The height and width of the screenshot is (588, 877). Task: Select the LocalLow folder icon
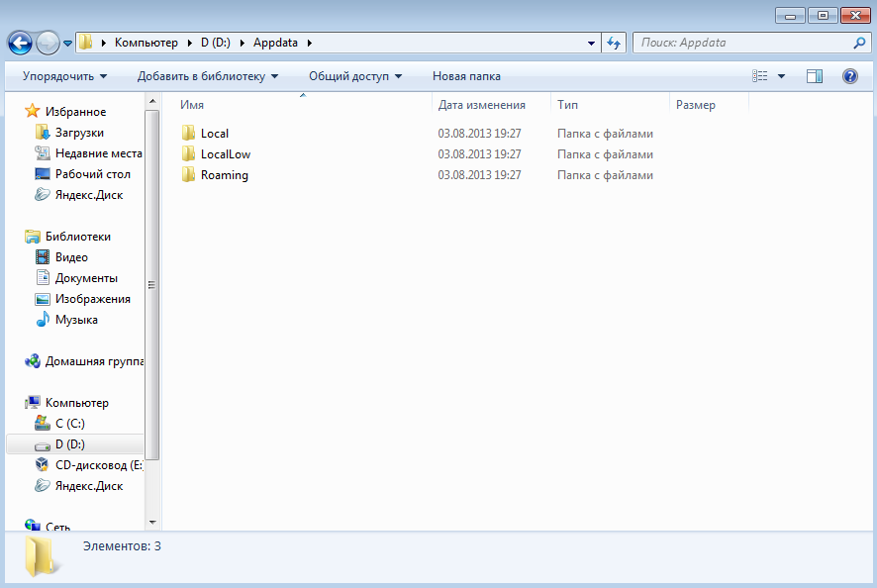point(188,153)
